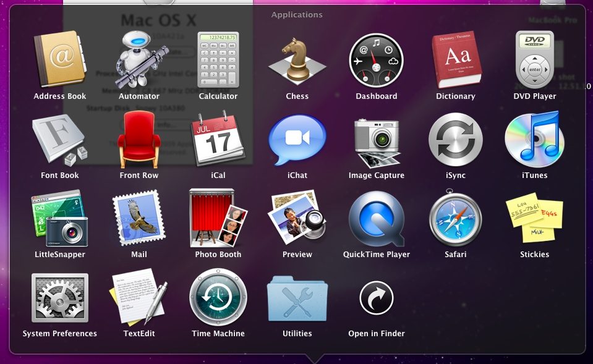Click the "QuickTime Player" label text
Image resolution: width=593 pixels, height=364 pixels.
tap(377, 255)
